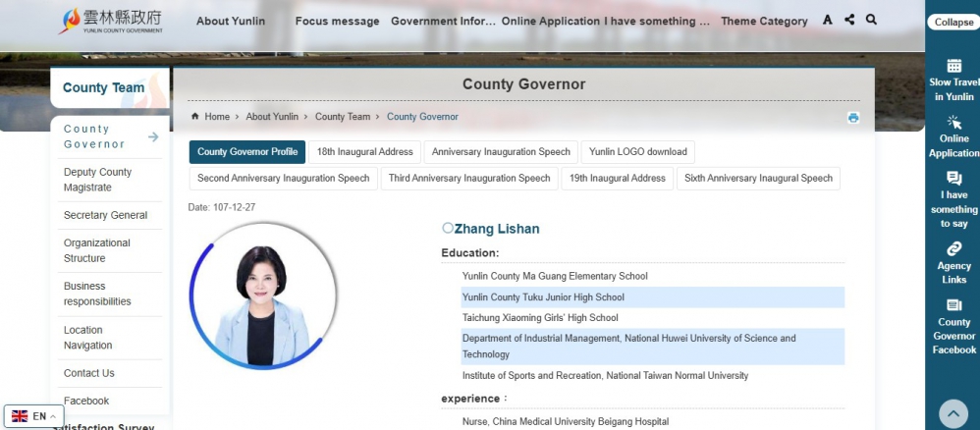Click the Zhang Lishan name heading
980x430 pixels.
click(x=496, y=229)
